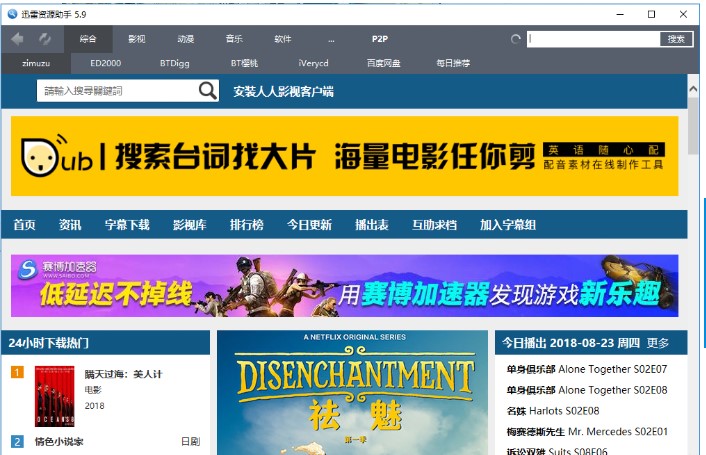Click the Dub logo on the yellow banner

[x=57, y=156]
